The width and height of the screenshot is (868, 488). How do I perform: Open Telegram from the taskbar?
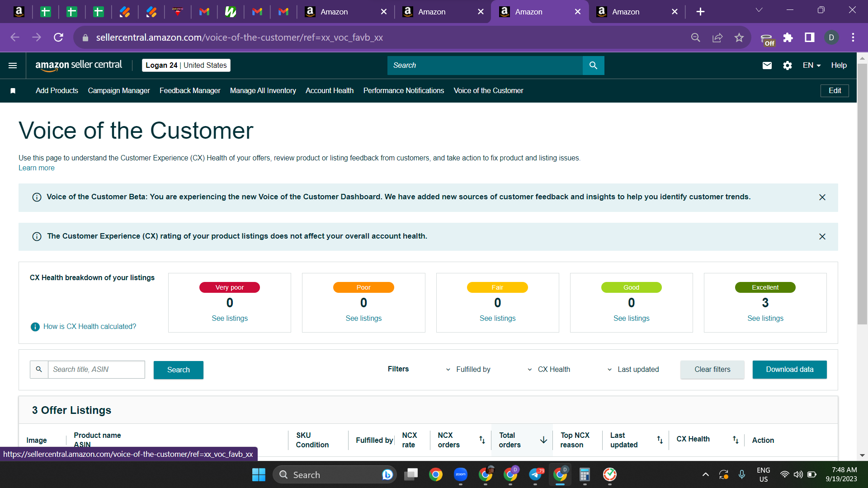536,474
